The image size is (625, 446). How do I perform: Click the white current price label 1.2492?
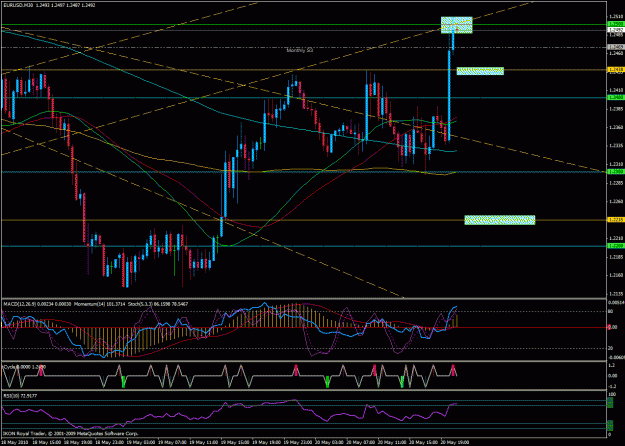pyautogui.click(x=615, y=29)
